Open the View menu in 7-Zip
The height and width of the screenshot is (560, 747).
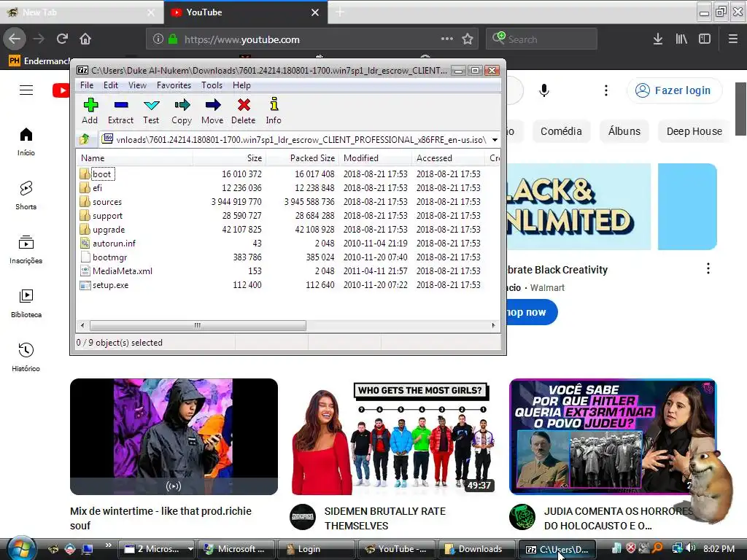coord(137,85)
